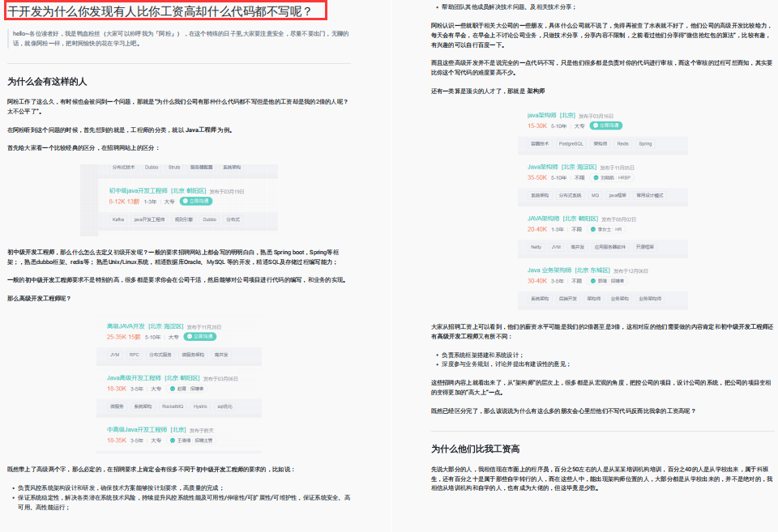Select the Redis skill tag
Screen dimensions: 778x532
[623, 144]
